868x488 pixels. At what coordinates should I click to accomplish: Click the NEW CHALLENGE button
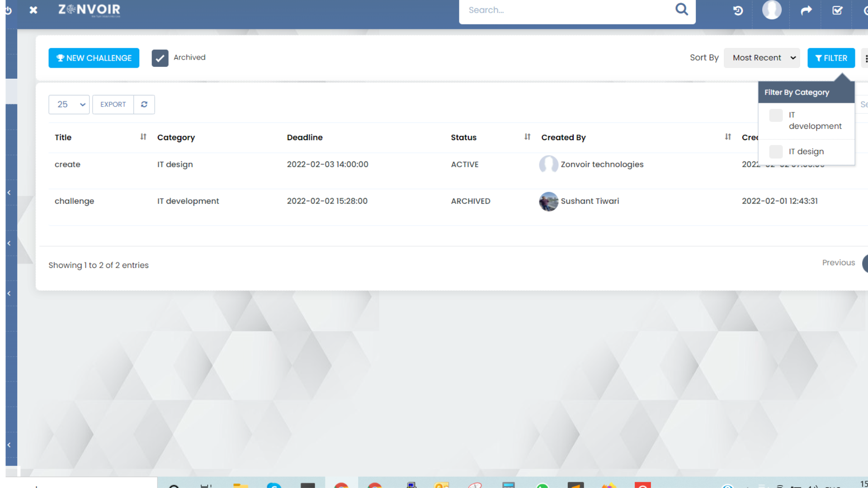point(94,58)
